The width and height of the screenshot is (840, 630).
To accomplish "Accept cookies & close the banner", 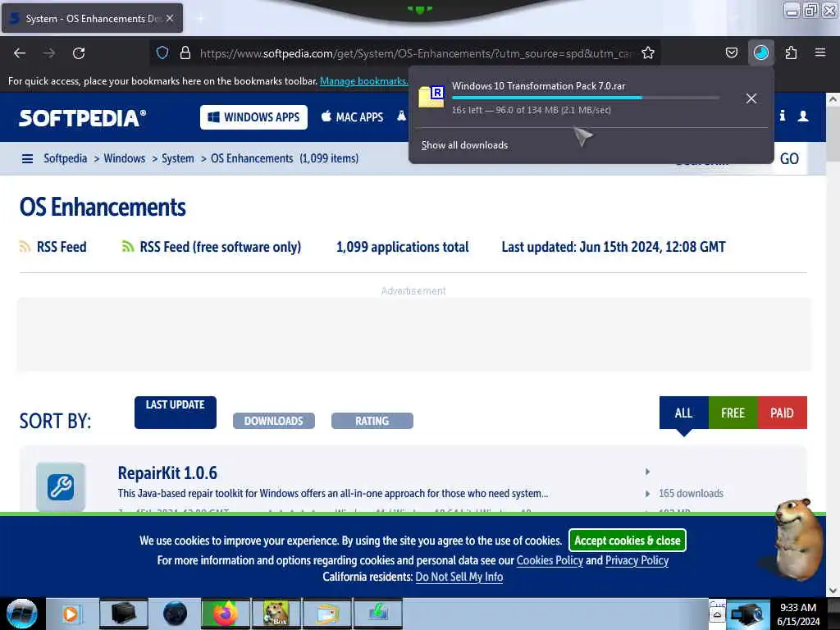I will pyautogui.click(x=628, y=540).
